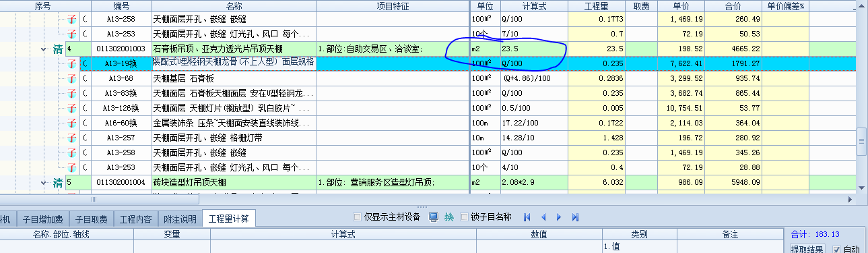868x253 pixels.
Task: Go to previous record arrow
Action: click(543, 217)
